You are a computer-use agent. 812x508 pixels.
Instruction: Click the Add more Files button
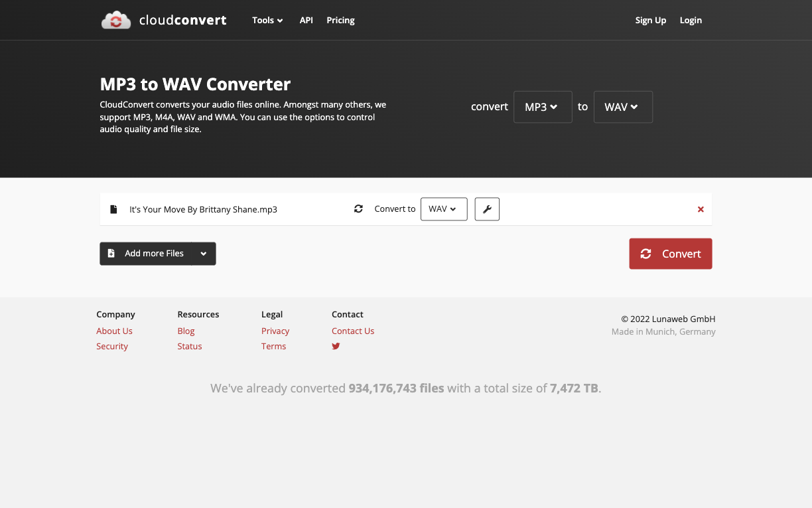coord(146,254)
